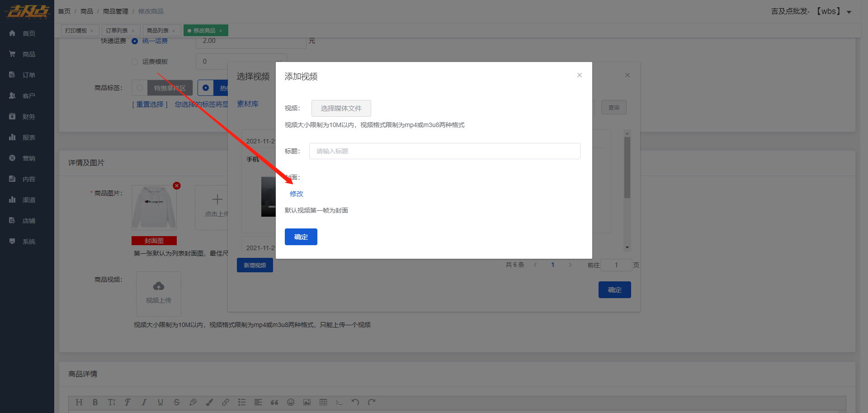Click the hoodie product image thumbnail

coord(154,208)
